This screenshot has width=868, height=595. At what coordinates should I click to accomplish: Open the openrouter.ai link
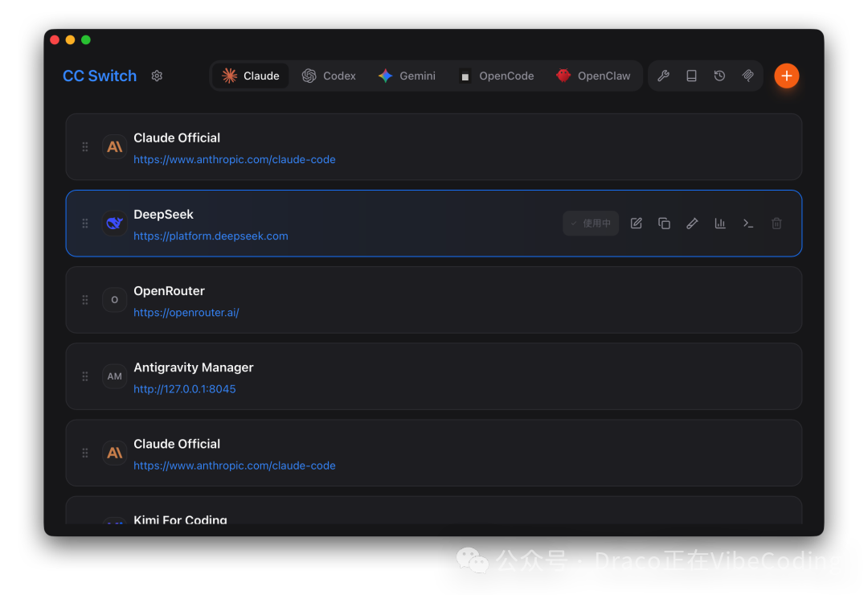point(186,313)
